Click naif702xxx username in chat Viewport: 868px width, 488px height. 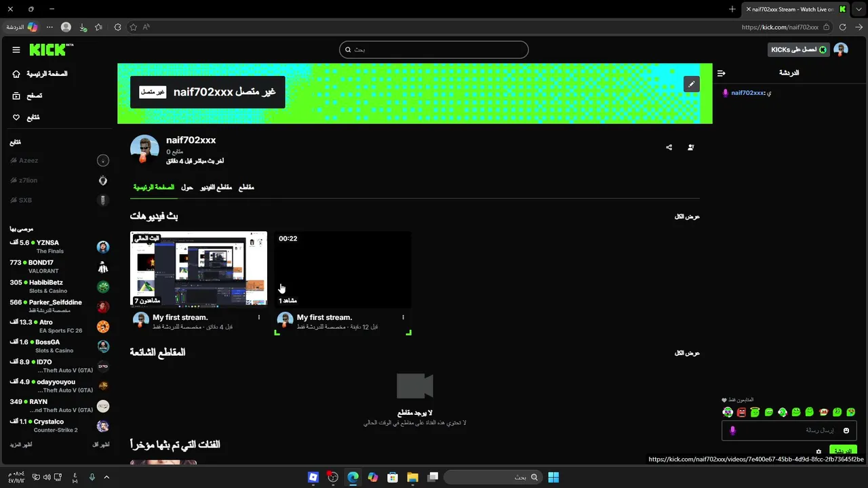[x=747, y=93]
